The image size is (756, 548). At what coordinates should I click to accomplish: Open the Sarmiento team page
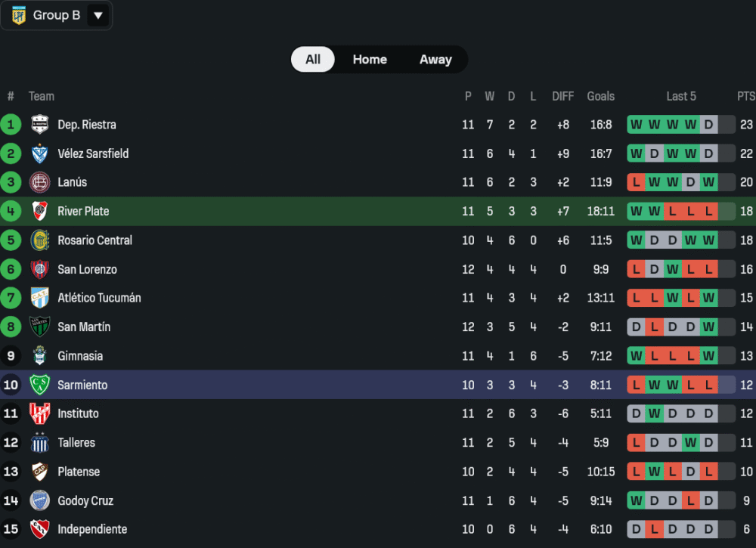coord(82,385)
